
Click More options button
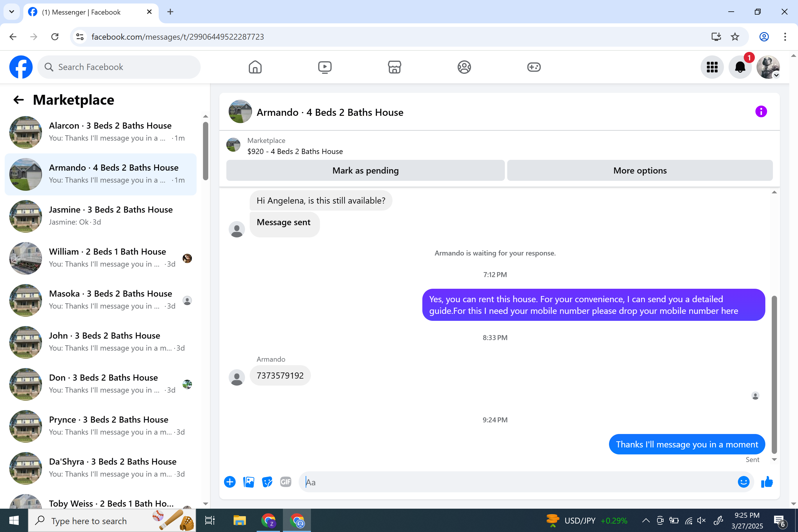coord(640,170)
